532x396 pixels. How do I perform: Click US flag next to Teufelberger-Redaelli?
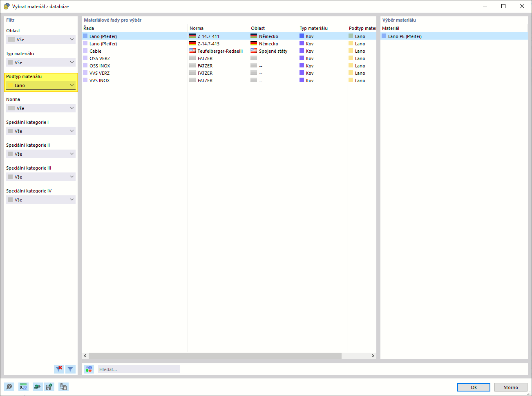(192, 51)
